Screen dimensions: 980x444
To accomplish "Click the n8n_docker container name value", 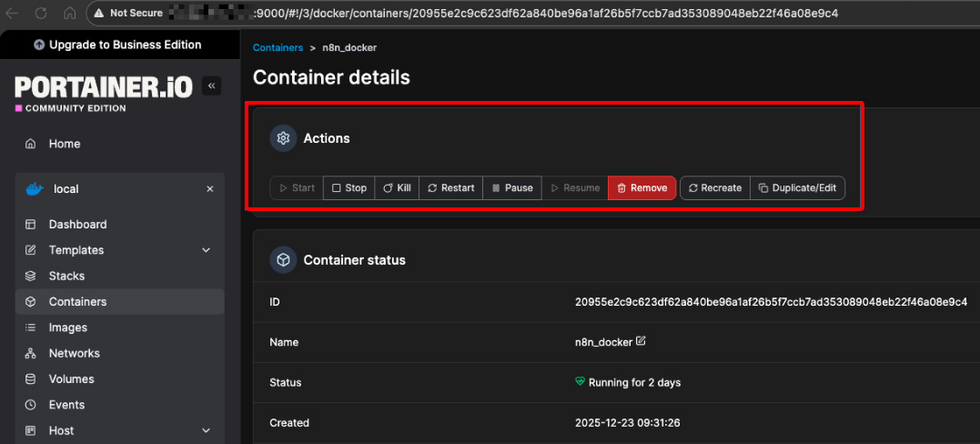I will (x=604, y=342).
